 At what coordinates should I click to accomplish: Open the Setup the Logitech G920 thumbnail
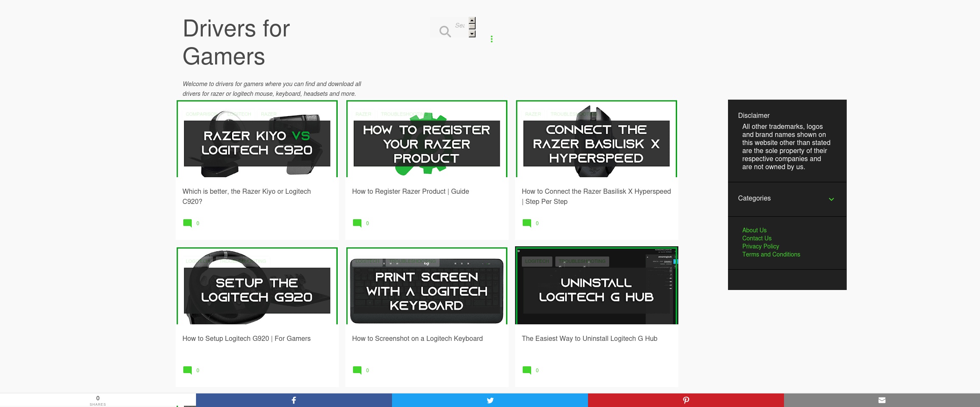click(x=257, y=286)
